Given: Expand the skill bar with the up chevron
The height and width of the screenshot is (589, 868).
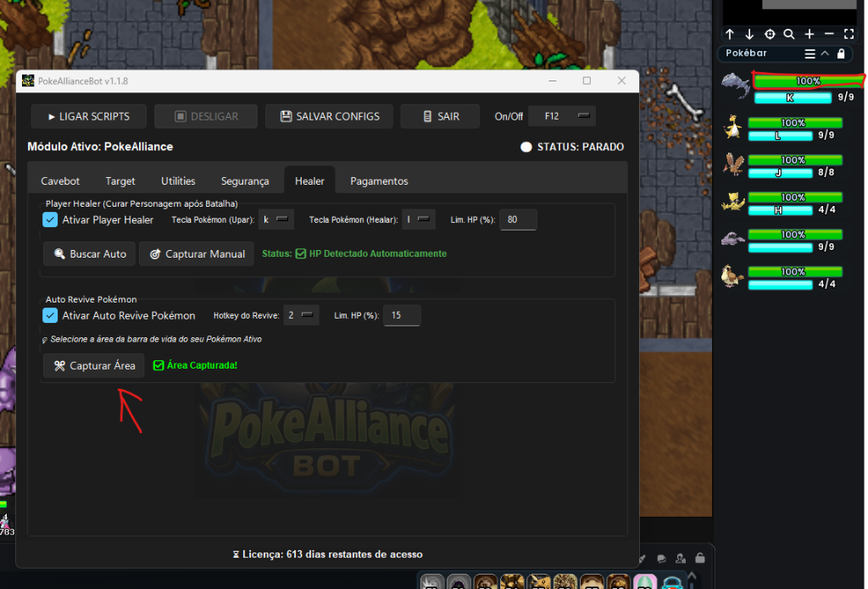Looking at the screenshot, I should pyautogui.click(x=692, y=576).
